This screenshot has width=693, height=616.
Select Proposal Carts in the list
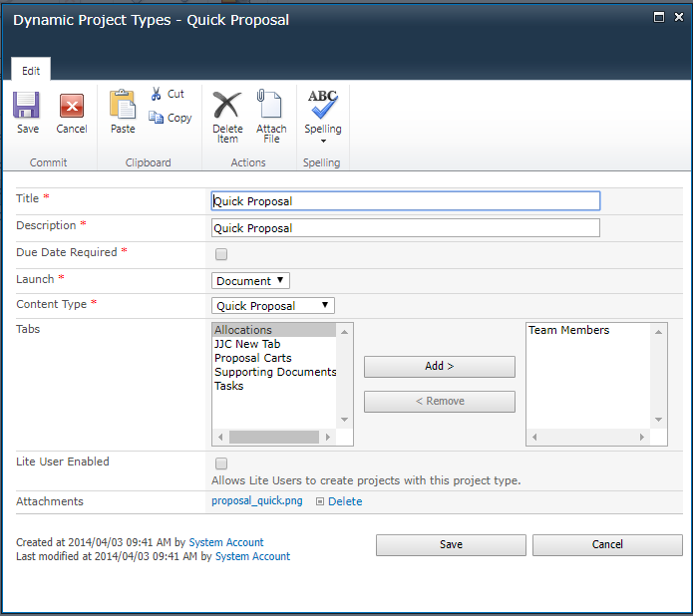(x=274, y=358)
